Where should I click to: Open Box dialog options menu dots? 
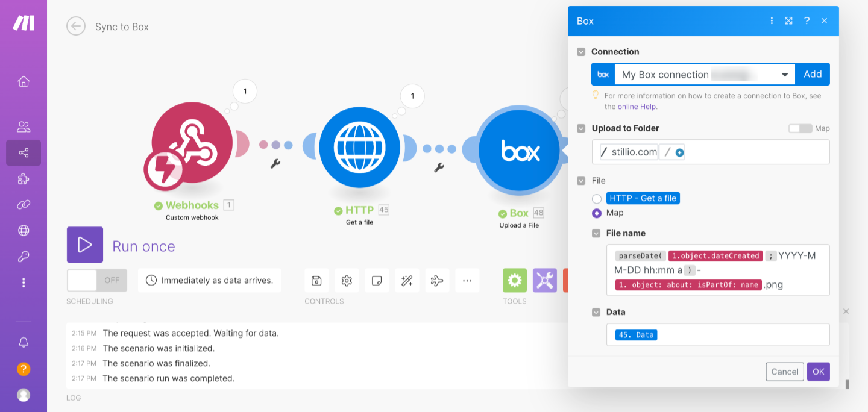pyautogui.click(x=772, y=21)
